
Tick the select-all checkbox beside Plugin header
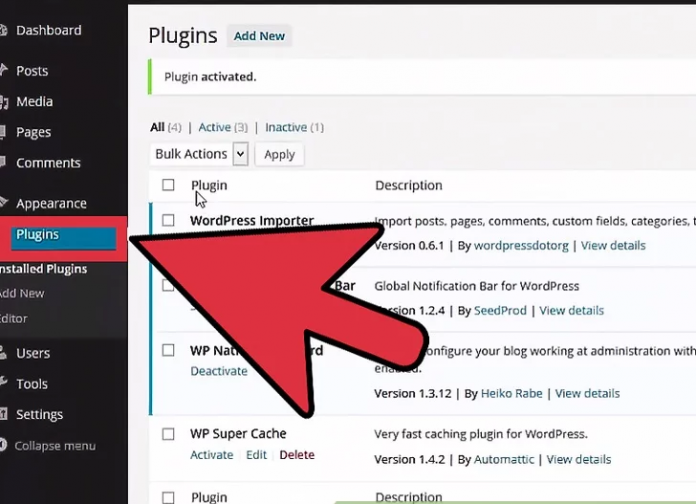[168, 185]
